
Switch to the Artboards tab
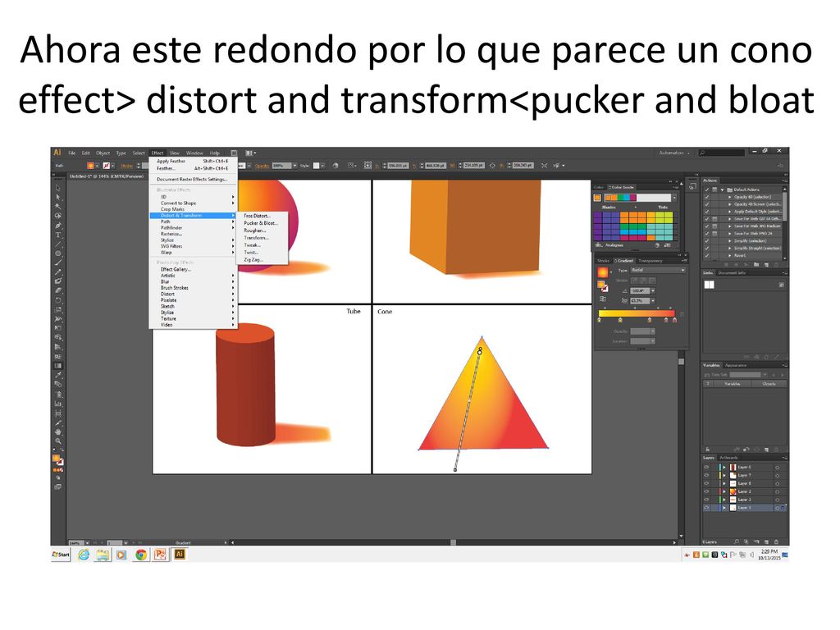[x=728, y=458]
